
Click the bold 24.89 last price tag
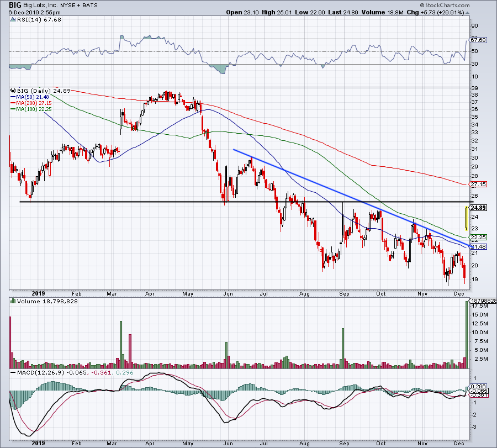coord(479,208)
